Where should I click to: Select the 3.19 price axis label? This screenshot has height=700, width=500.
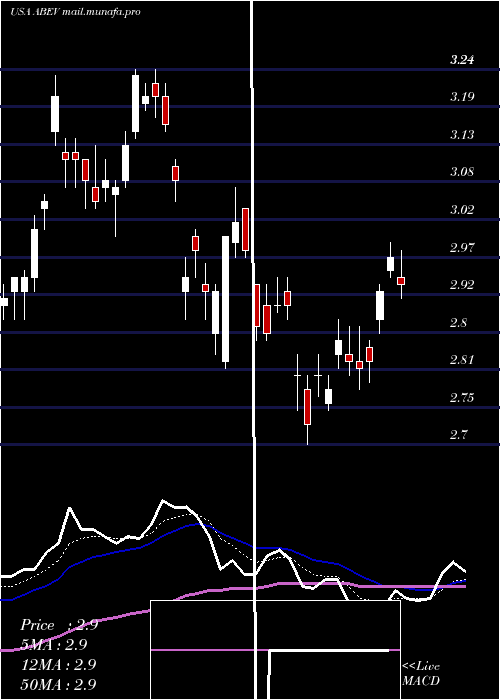pos(462,97)
